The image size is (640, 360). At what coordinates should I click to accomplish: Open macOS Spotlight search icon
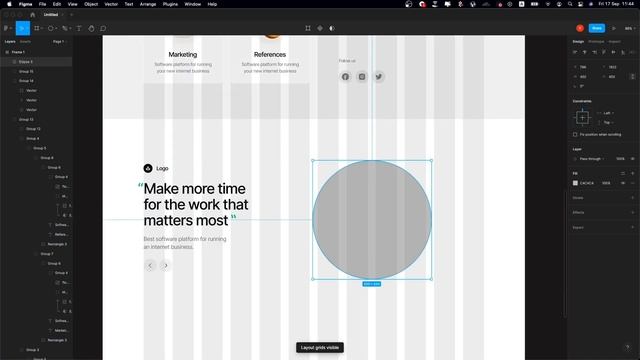(570, 4)
